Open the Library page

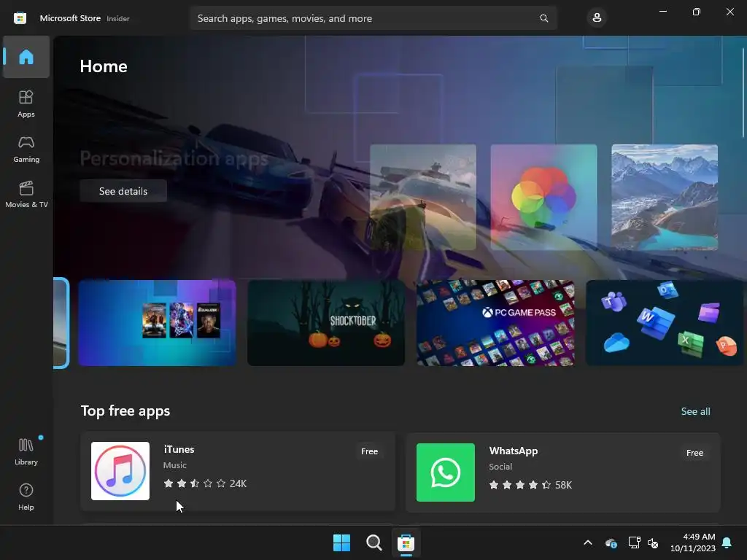click(26, 451)
